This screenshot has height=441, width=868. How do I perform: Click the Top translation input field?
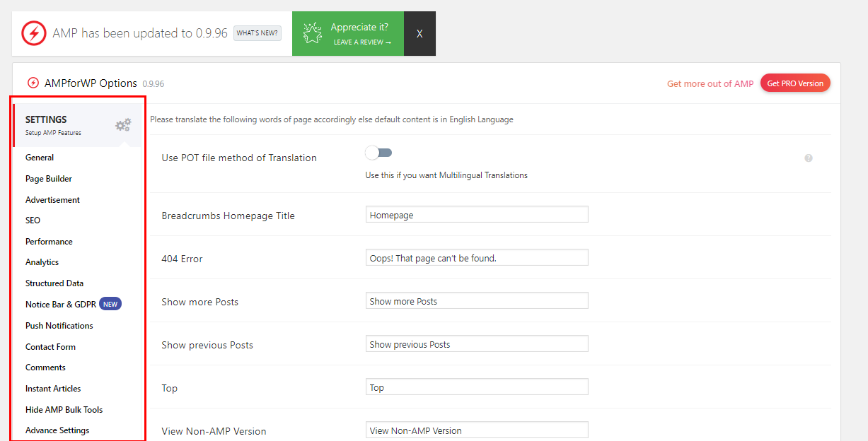pos(477,387)
